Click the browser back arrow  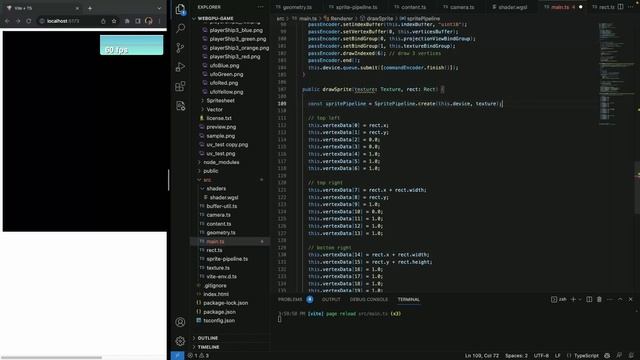[x=7, y=21]
